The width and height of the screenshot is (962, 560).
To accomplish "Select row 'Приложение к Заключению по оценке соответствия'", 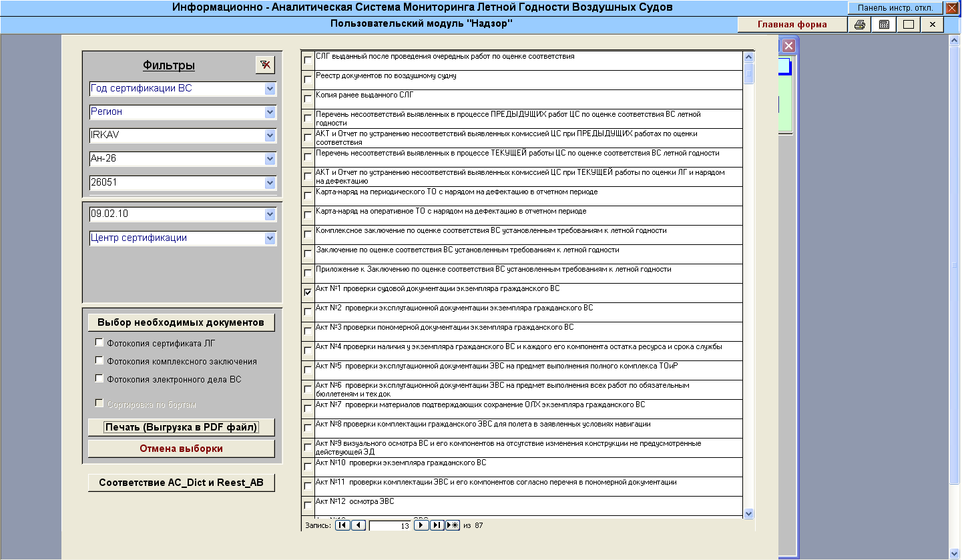I will (x=528, y=274).
